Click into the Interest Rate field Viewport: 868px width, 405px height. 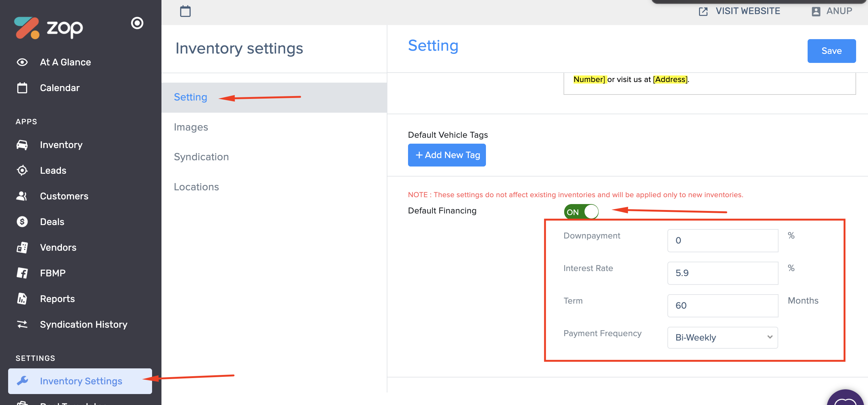click(722, 273)
